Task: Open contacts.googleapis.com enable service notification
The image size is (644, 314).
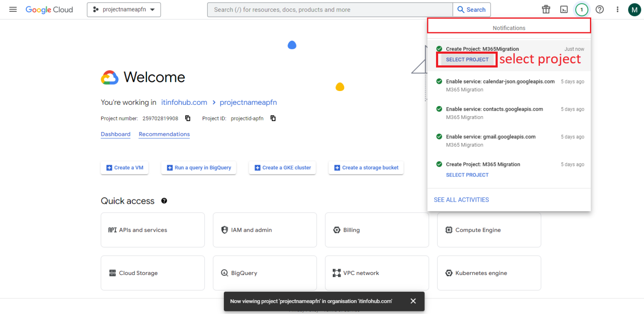Action: click(509, 113)
